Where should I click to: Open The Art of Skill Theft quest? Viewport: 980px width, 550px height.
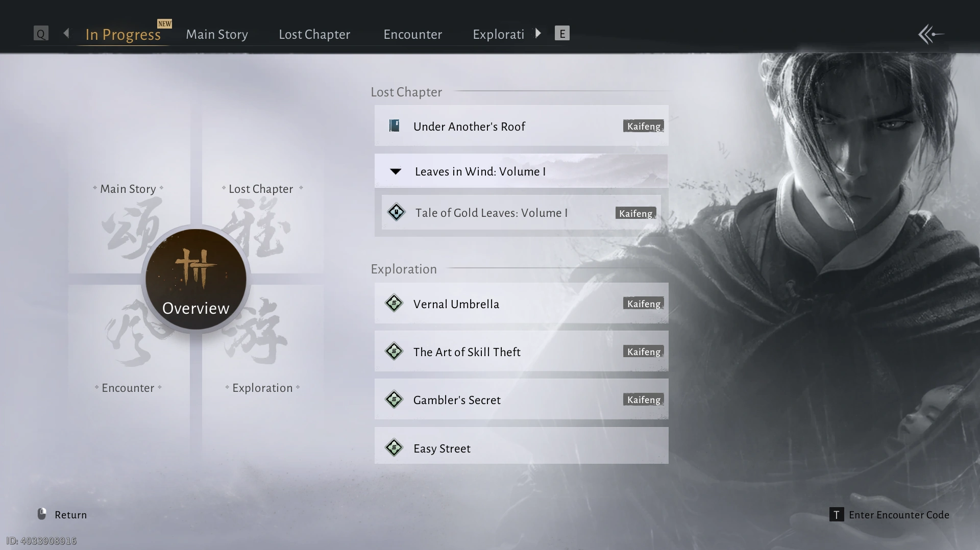click(x=521, y=351)
